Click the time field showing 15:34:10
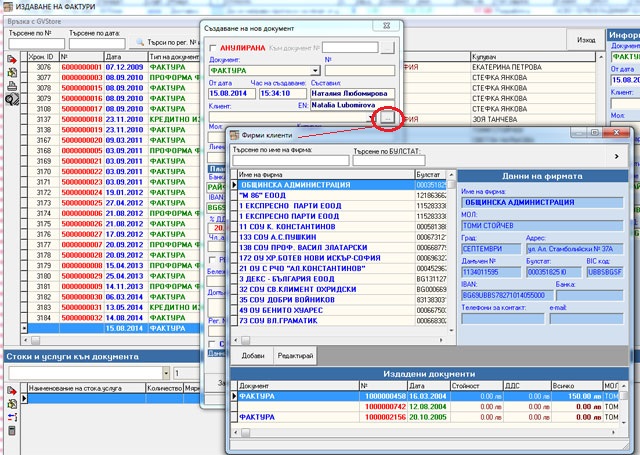Screen dimensions: 640x455 [282, 93]
